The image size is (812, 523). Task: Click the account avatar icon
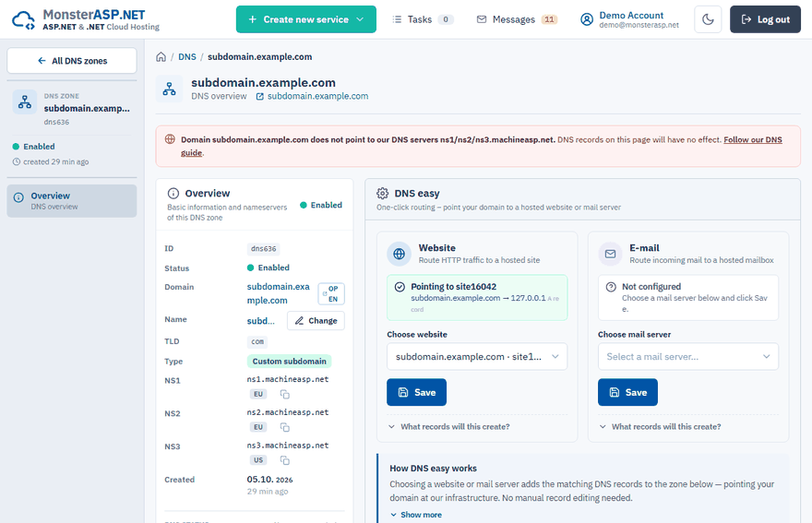pos(587,19)
